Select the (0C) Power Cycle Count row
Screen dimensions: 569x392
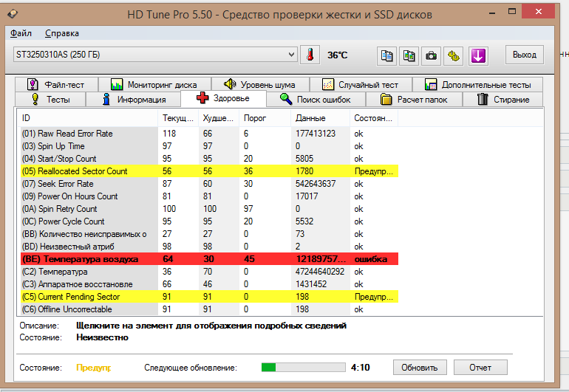coord(209,221)
